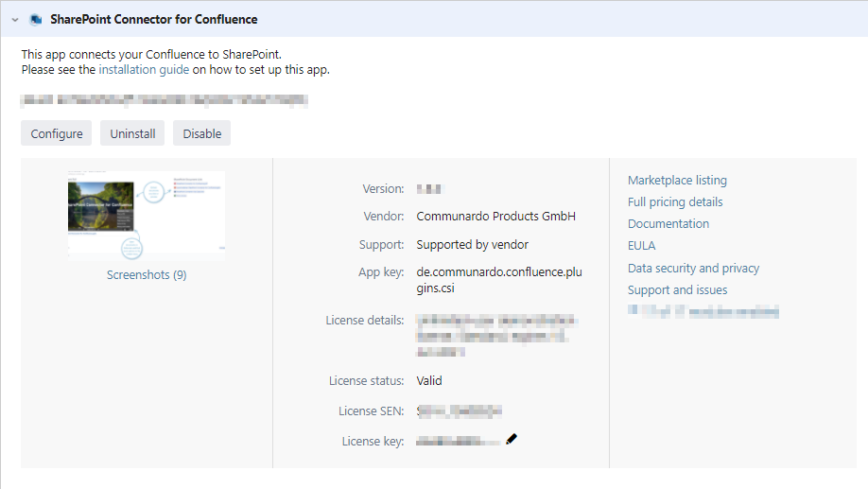Screen dimensions: 868x489
Task: Go to Marketplace listing
Action: pyautogui.click(x=677, y=180)
